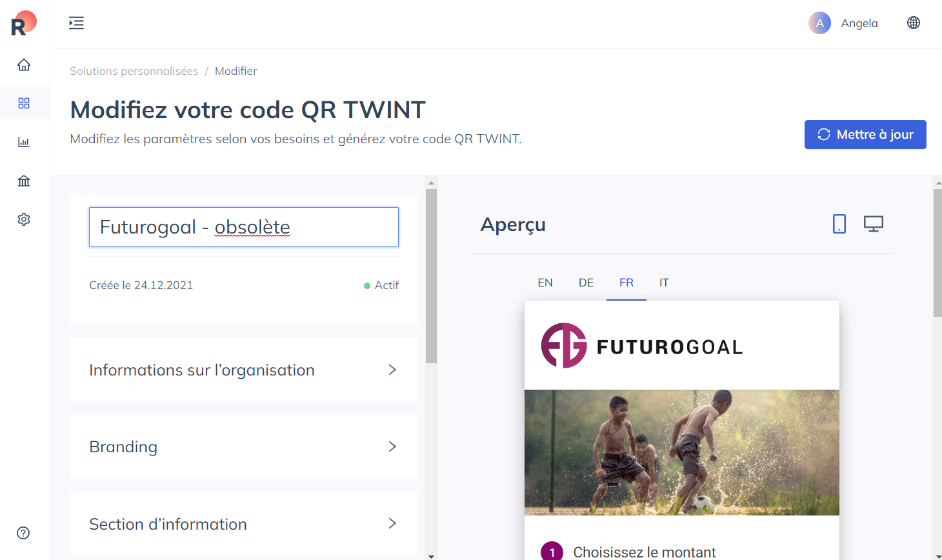
Task: Click the Aperçu heading
Action: (513, 225)
